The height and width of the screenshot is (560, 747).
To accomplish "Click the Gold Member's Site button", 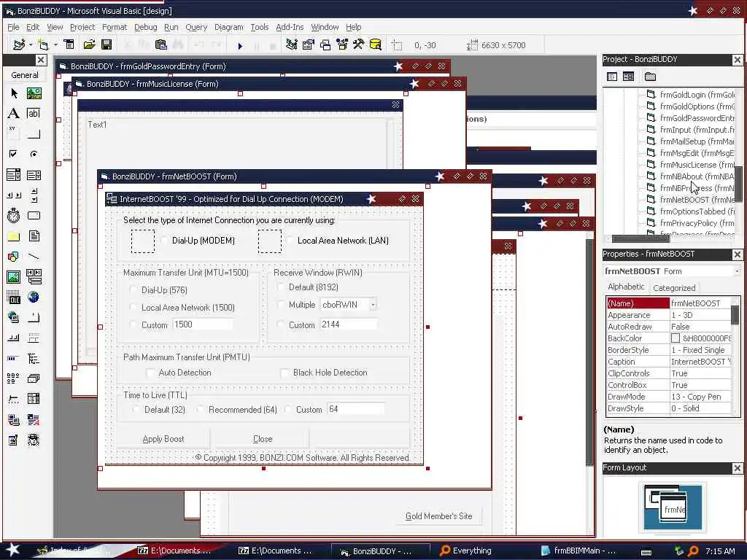I will coord(438,516).
